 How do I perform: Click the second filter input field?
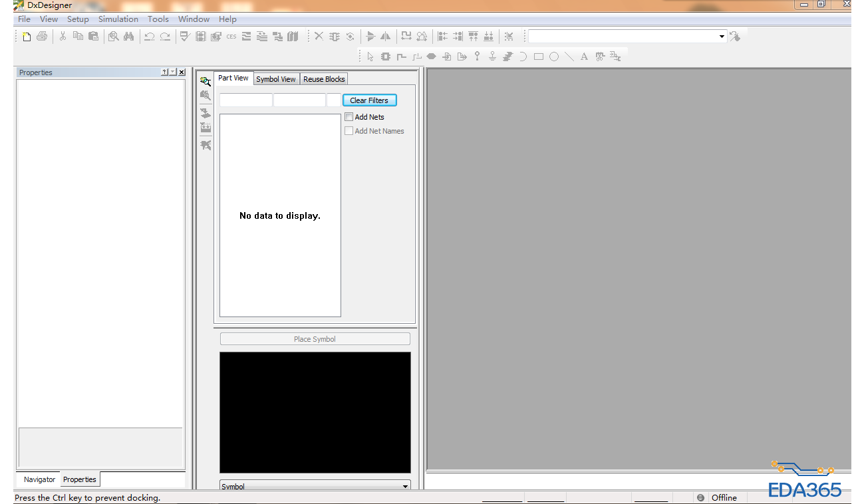click(x=299, y=100)
